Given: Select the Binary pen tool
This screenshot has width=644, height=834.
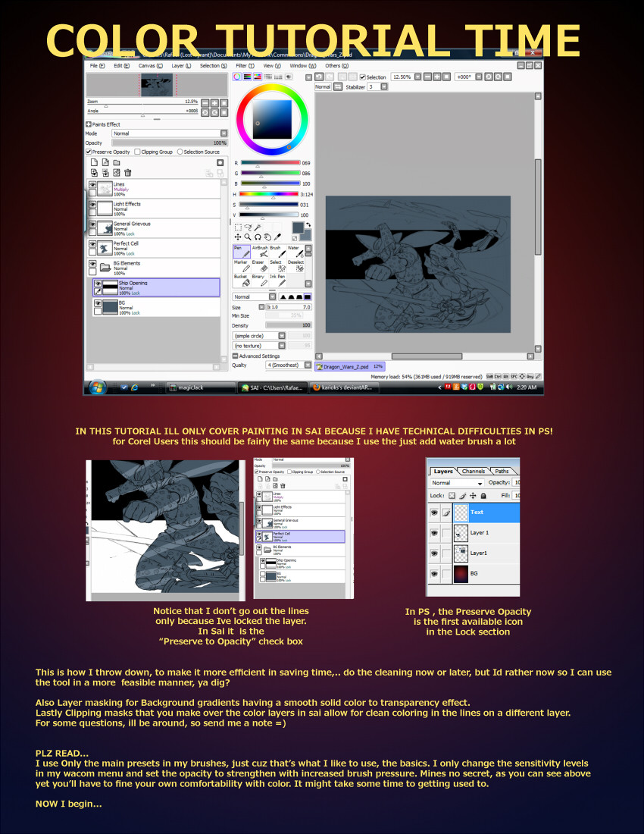Looking at the screenshot, I should (x=260, y=281).
